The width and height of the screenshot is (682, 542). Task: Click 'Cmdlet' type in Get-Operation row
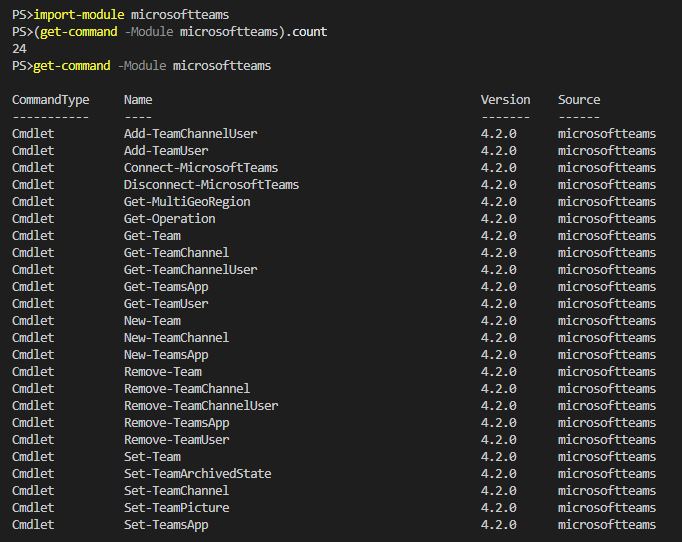(x=33, y=219)
